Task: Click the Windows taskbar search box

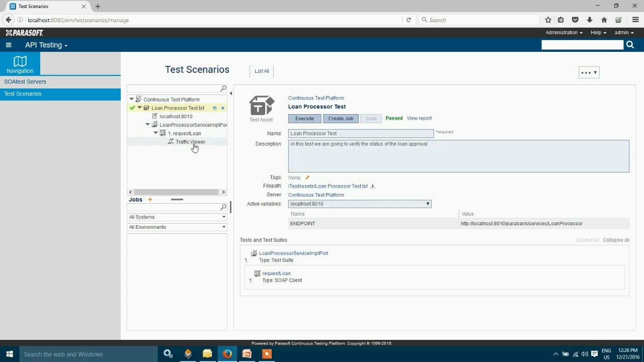Action: point(89,354)
